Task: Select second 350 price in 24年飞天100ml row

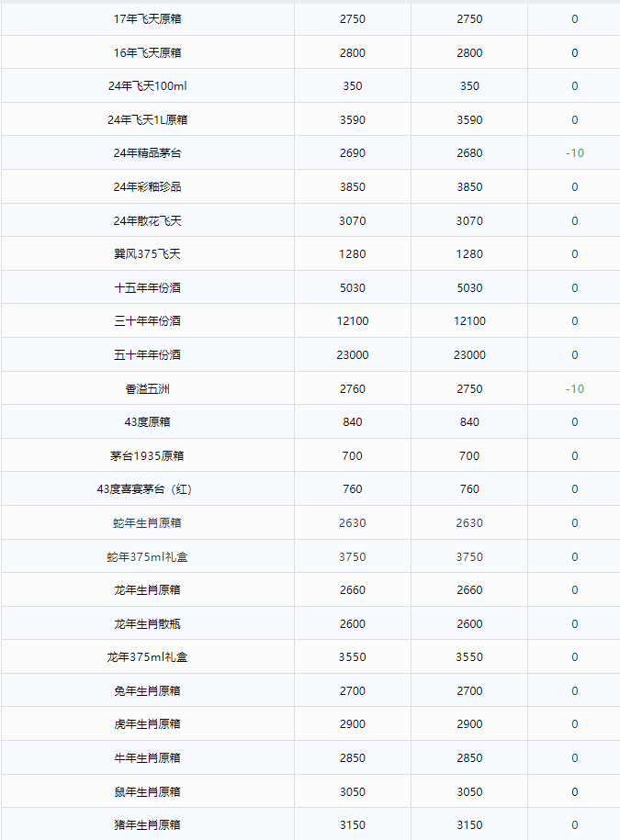Action: point(469,85)
